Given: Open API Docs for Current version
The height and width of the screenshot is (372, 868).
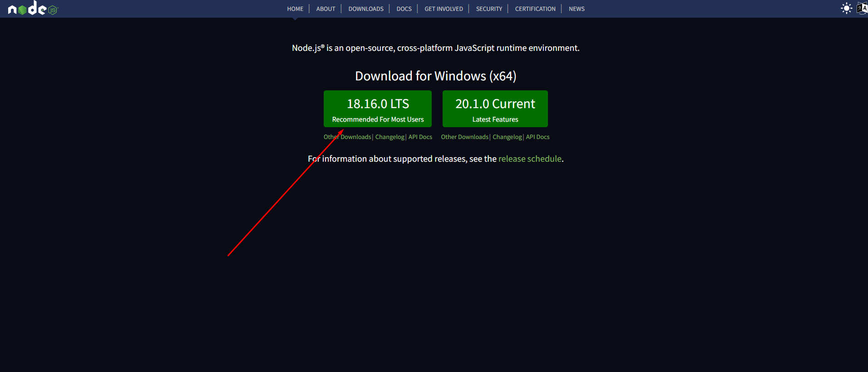Looking at the screenshot, I should pyautogui.click(x=538, y=137).
